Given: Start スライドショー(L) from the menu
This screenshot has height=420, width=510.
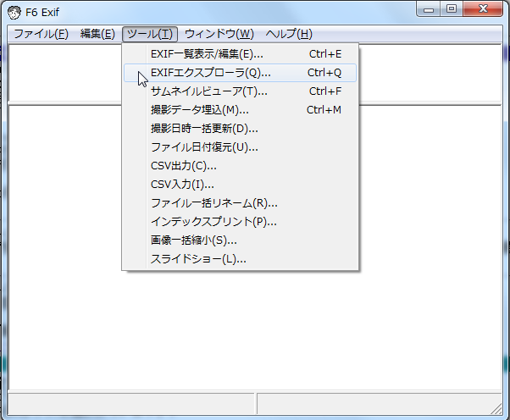Looking at the screenshot, I should [x=240, y=259].
